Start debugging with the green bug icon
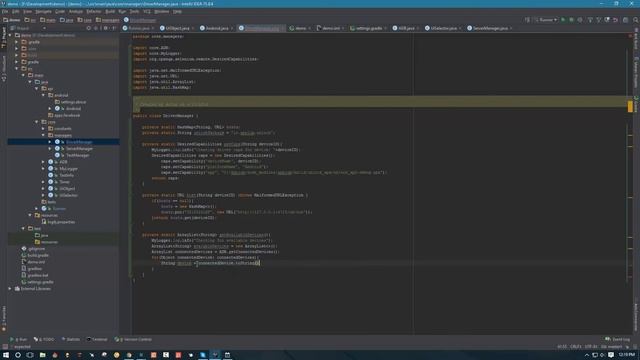The image size is (640, 360). (x=571, y=20)
